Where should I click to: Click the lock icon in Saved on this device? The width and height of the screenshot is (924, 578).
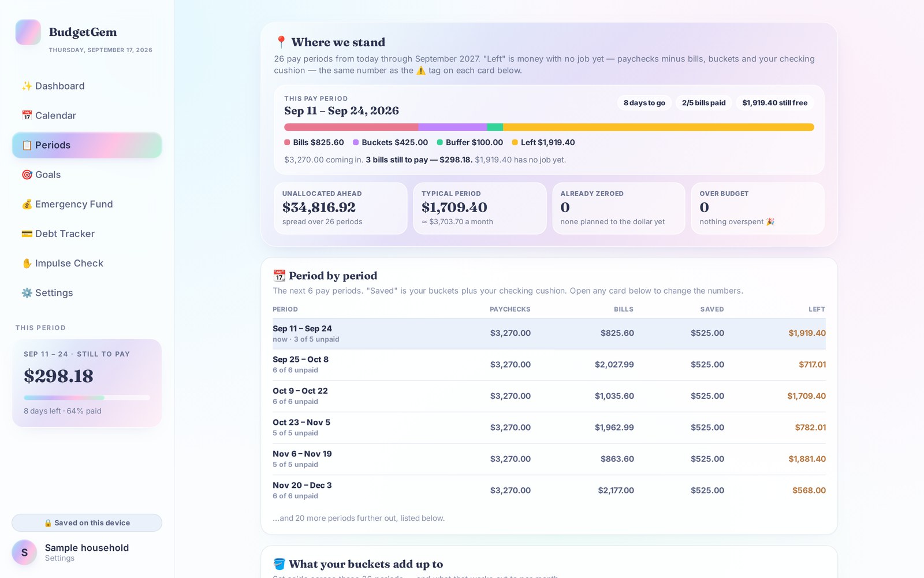(48, 523)
